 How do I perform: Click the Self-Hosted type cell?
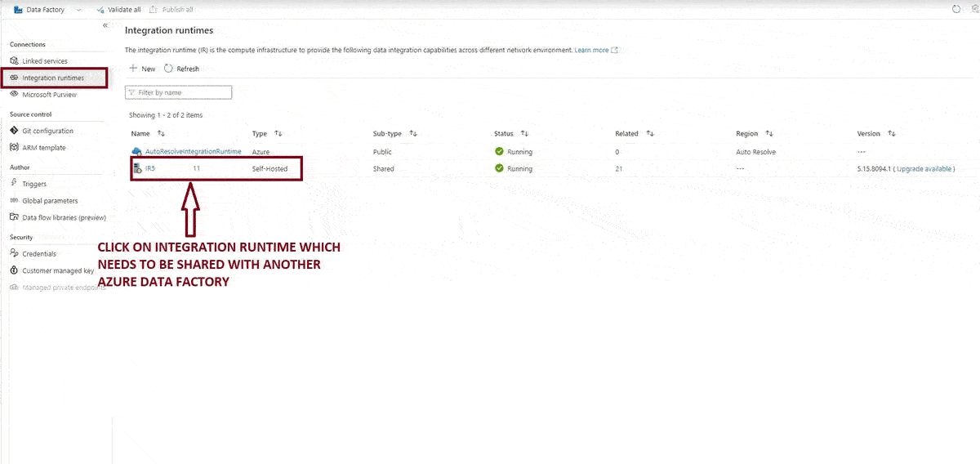(x=269, y=169)
